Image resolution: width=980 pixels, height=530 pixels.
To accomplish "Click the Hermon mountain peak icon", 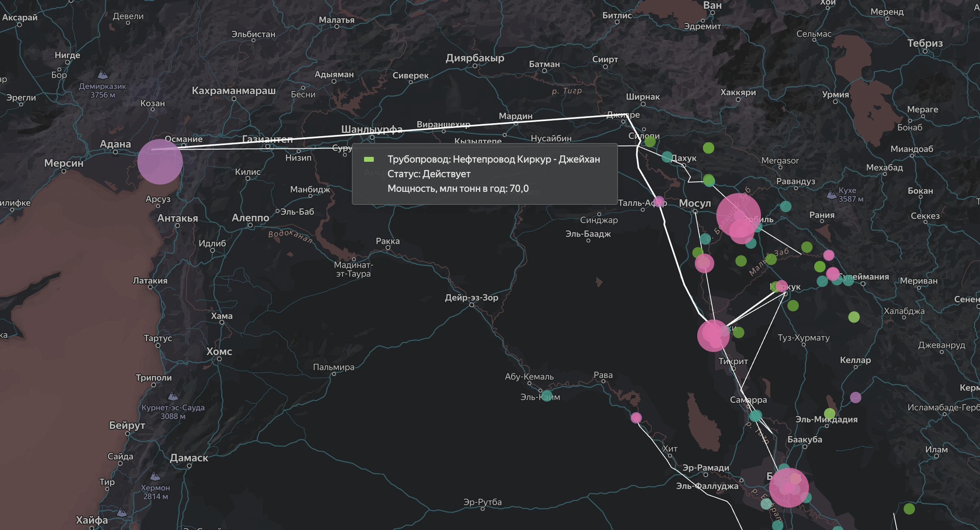I will click(x=155, y=476).
